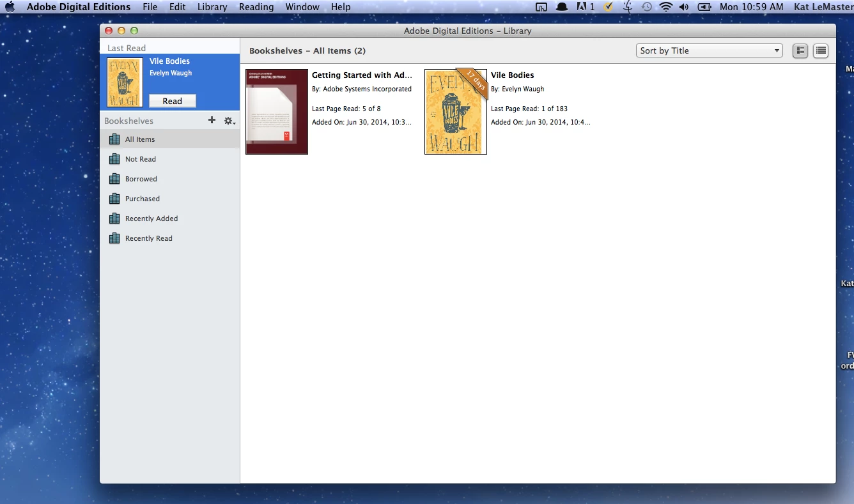Select the Vile Bodies cover in the library
The height and width of the screenshot is (504, 854).
click(x=456, y=112)
